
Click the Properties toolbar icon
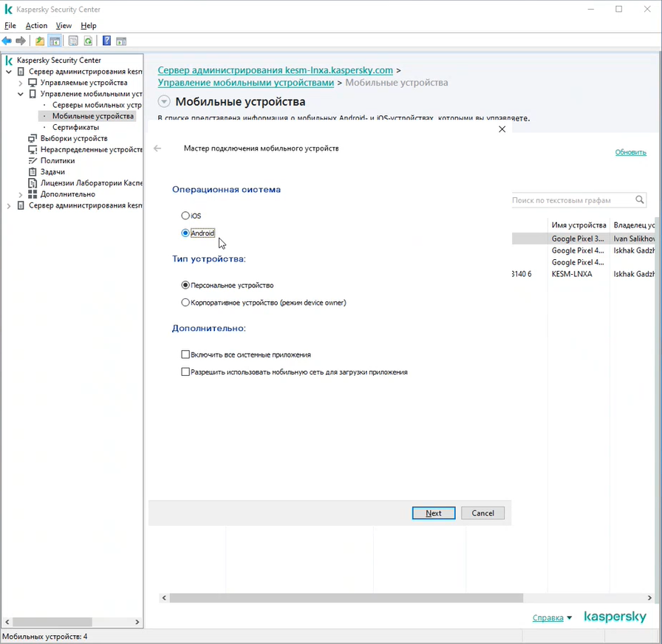pyautogui.click(x=73, y=41)
